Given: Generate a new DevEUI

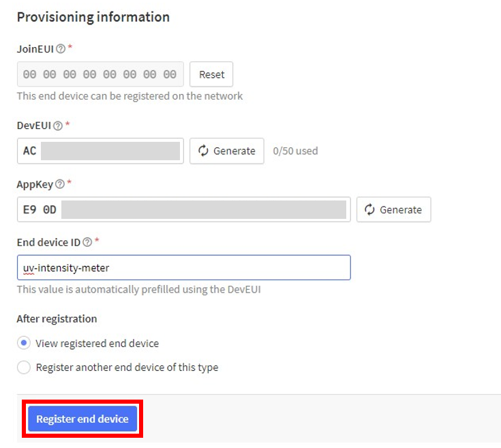Looking at the screenshot, I should (227, 151).
